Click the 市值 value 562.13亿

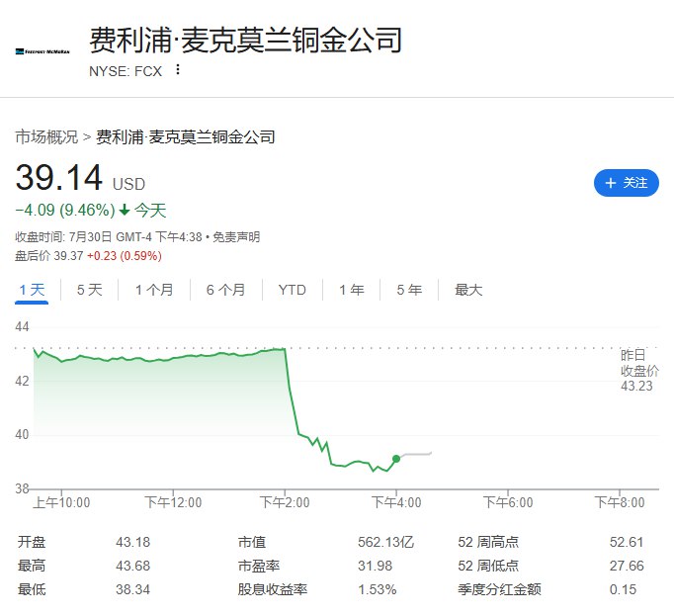pyautogui.click(x=385, y=542)
